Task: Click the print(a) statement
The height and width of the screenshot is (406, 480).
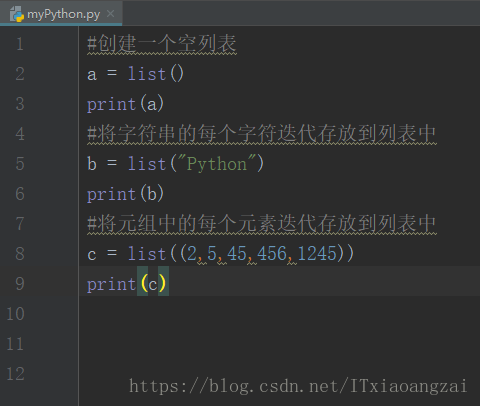Action: click(125, 104)
